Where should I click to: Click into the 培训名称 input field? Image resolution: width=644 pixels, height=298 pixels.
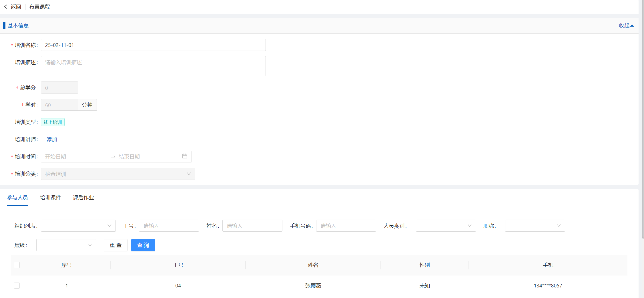point(153,45)
